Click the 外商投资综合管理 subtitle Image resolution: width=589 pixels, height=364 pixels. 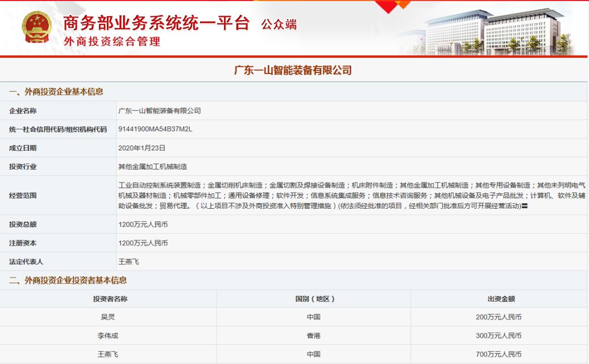click(x=112, y=41)
